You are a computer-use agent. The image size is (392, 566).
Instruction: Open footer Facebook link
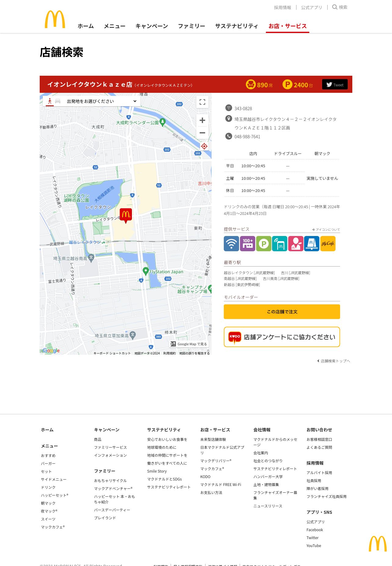coord(315,530)
